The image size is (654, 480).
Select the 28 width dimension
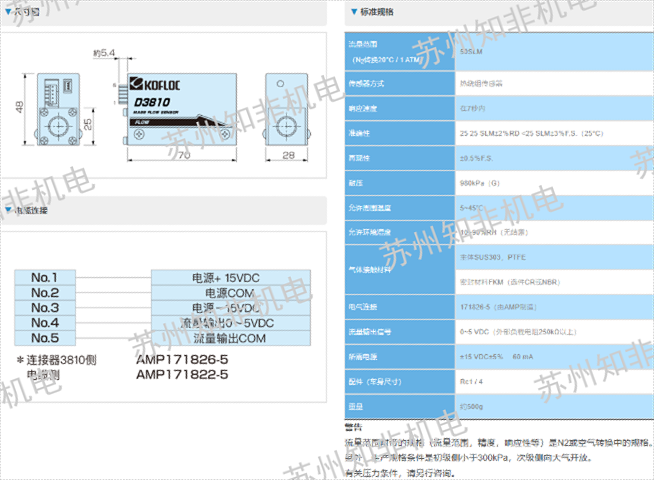288,155
